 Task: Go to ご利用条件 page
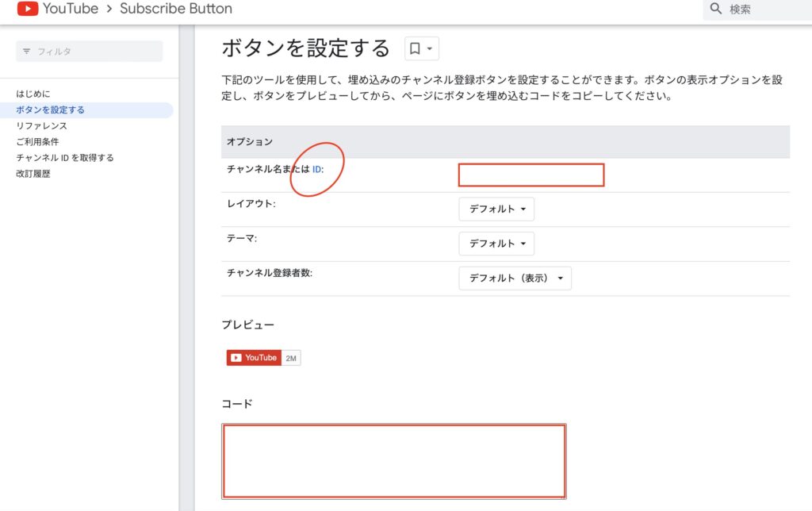pyautogui.click(x=37, y=141)
